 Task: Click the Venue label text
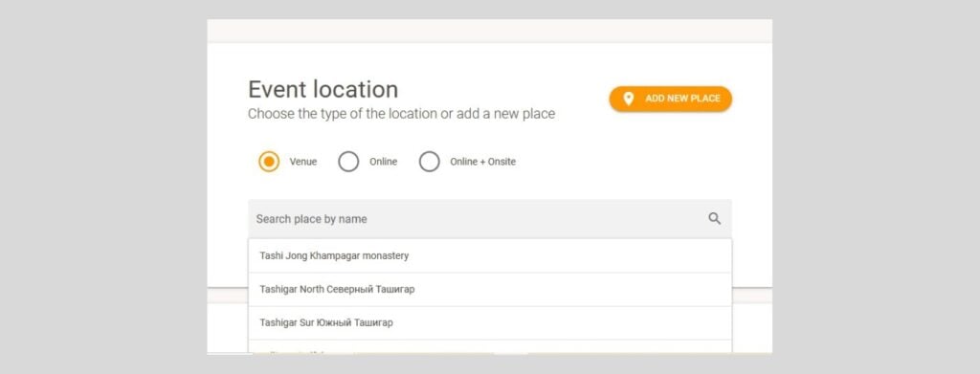click(x=303, y=162)
